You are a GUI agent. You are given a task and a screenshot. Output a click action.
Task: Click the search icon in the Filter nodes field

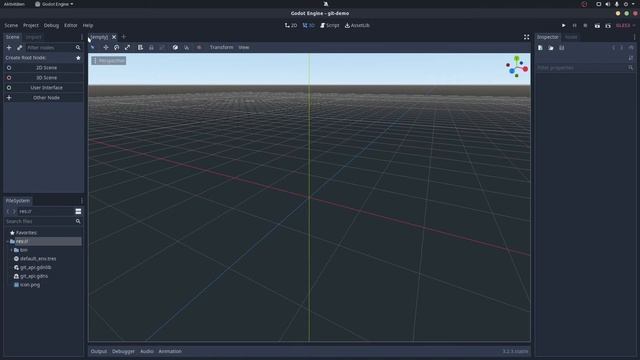pos(78,48)
